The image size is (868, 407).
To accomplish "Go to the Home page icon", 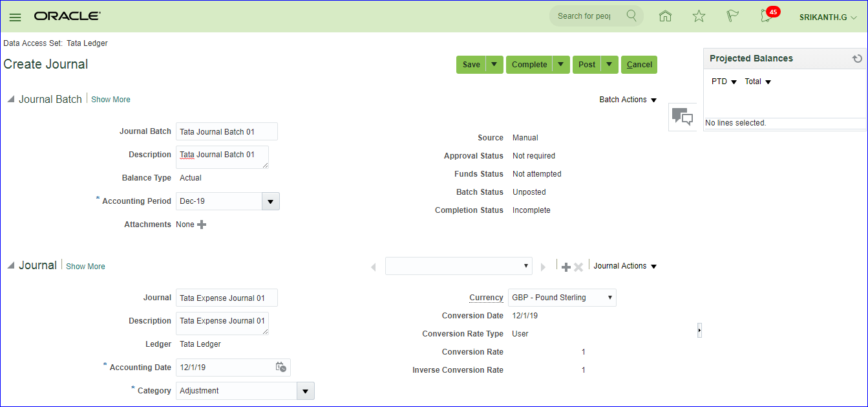I will click(x=665, y=16).
